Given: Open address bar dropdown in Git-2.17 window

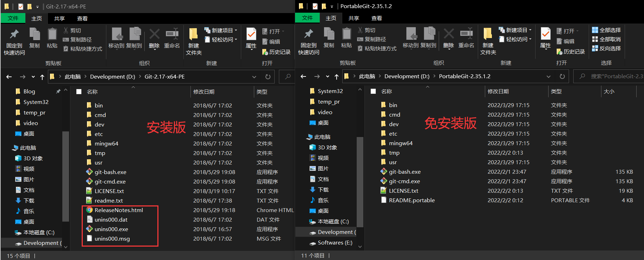Looking at the screenshot, I should 254,77.
